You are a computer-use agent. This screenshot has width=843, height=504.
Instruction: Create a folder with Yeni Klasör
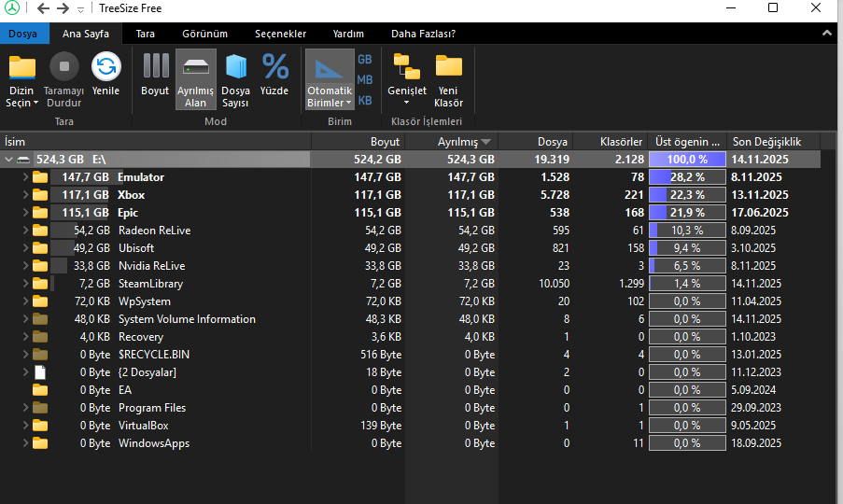[x=448, y=80]
